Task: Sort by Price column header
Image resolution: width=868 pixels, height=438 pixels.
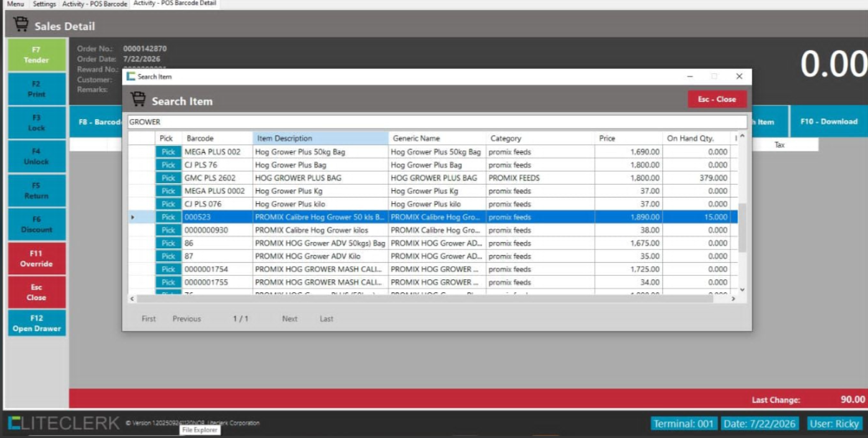Action: [x=628, y=138]
